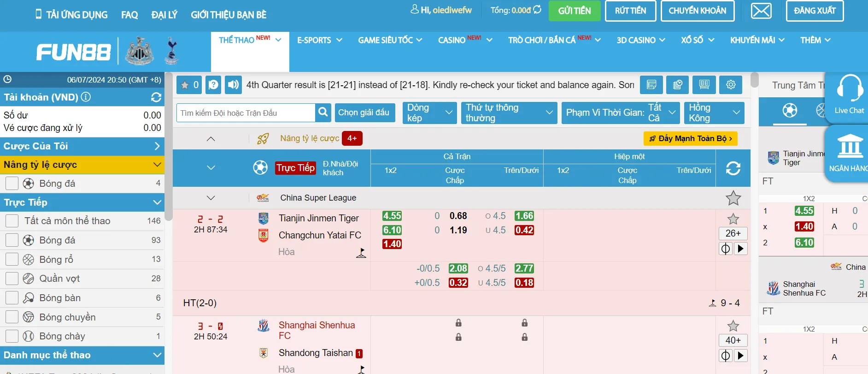Image resolution: width=868 pixels, height=374 pixels.
Task: Click the main odds panel scrollbar
Action: (x=754, y=80)
